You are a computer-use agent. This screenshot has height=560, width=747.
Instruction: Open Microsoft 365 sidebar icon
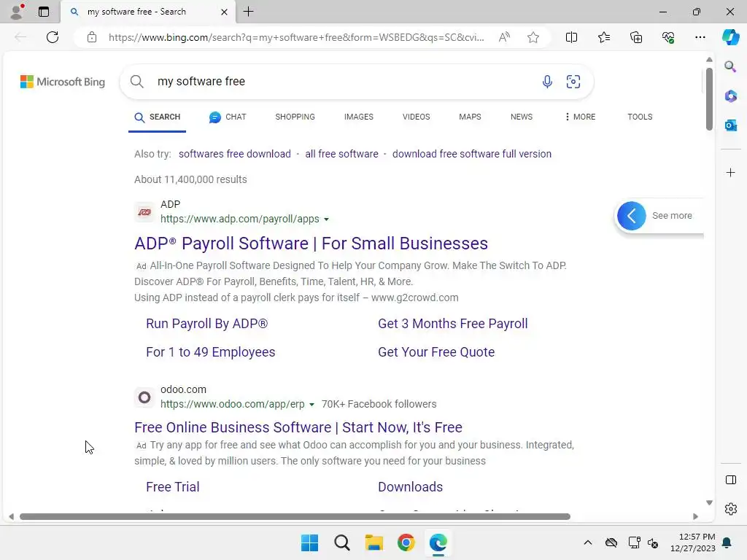730,96
